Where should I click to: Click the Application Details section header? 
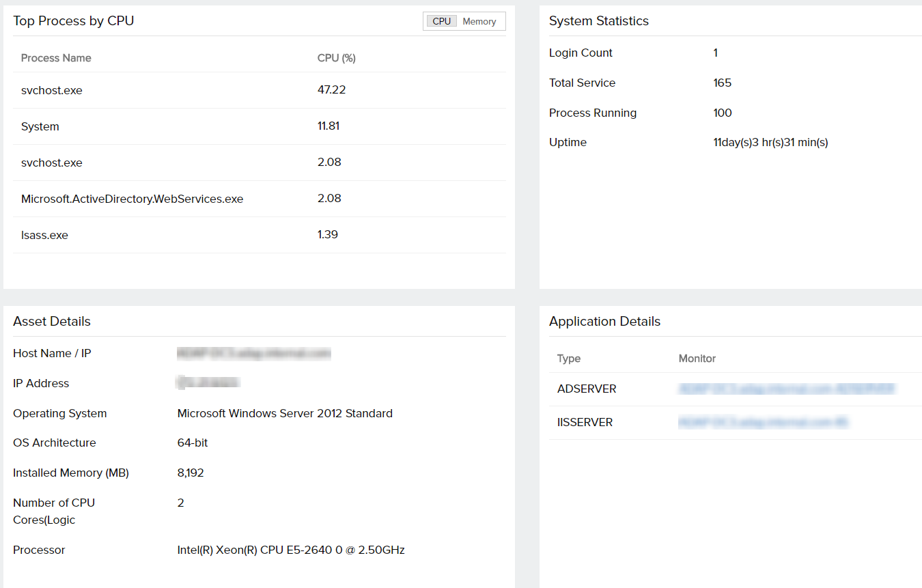604,321
